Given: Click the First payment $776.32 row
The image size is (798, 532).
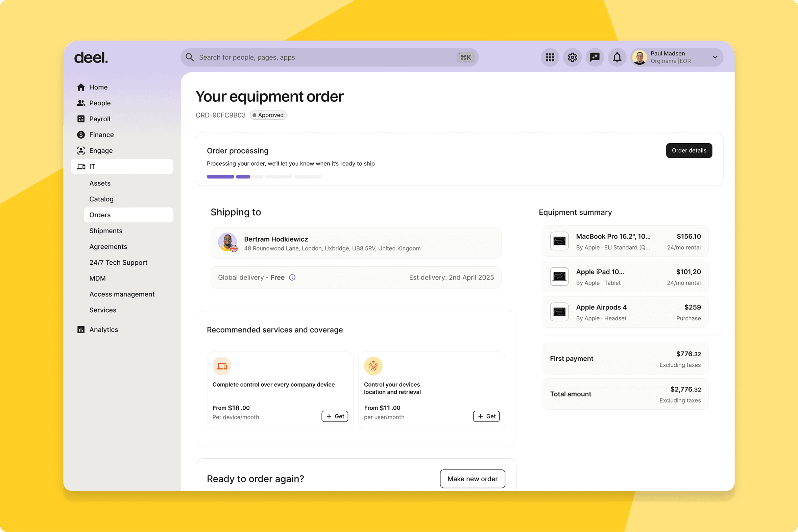Looking at the screenshot, I should (x=625, y=359).
